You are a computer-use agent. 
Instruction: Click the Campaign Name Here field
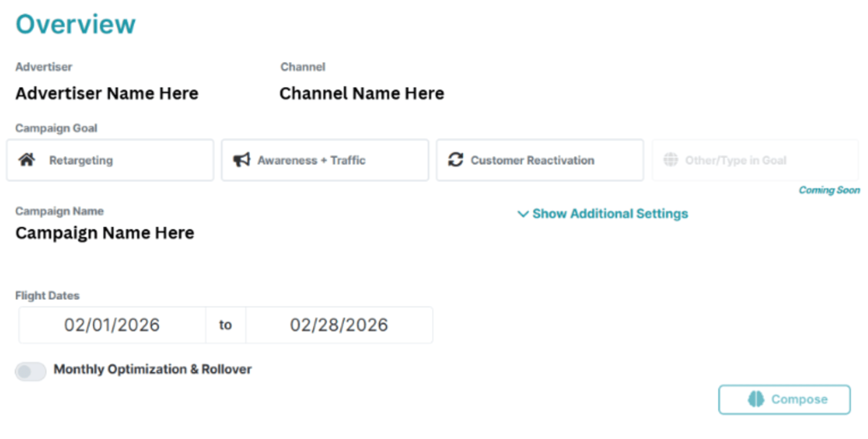105,233
